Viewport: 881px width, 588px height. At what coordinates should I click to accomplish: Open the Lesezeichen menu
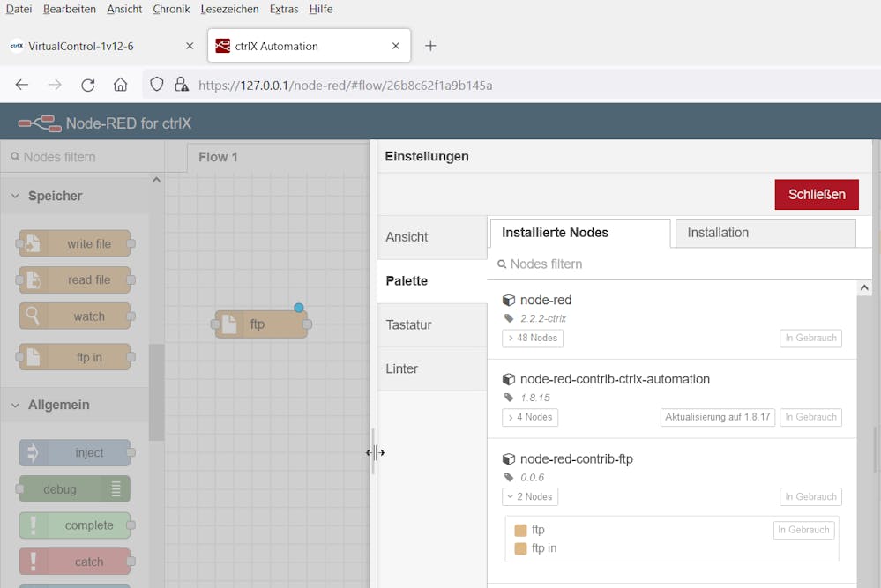point(229,9)
